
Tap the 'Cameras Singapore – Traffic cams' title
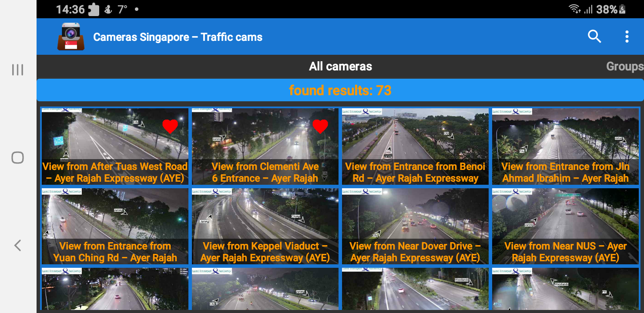(x=178, y=37)
